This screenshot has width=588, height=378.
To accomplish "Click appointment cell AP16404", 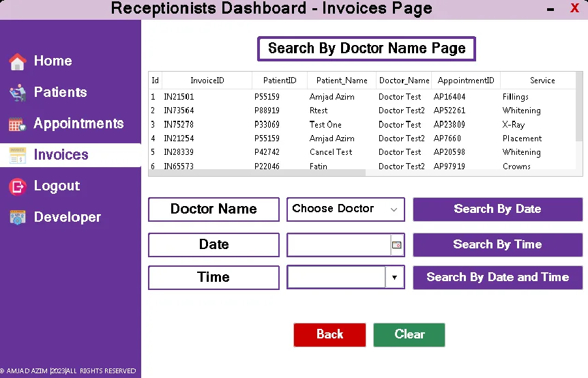I will (450, 97).
